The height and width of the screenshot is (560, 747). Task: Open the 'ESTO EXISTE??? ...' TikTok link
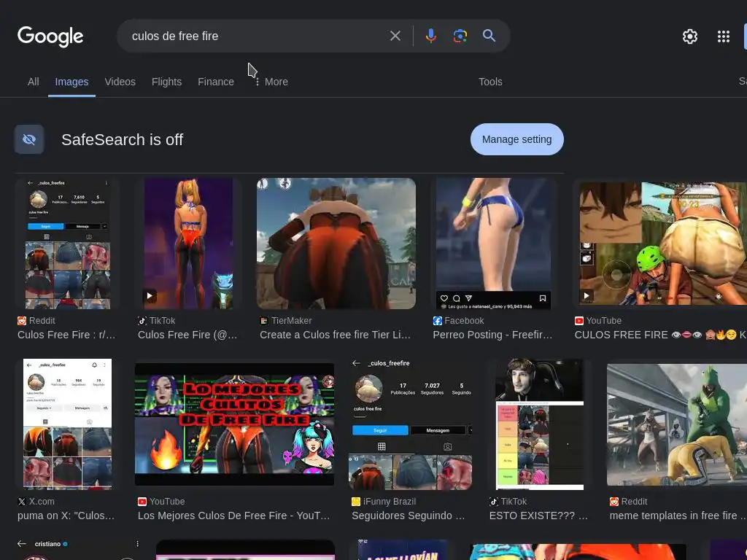(538, 516)
